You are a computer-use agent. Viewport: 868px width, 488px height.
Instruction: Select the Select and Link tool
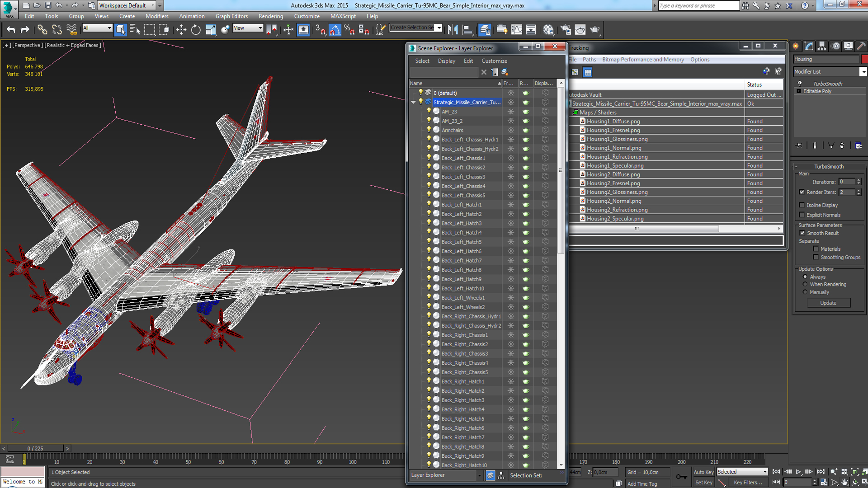pos(42,30)
